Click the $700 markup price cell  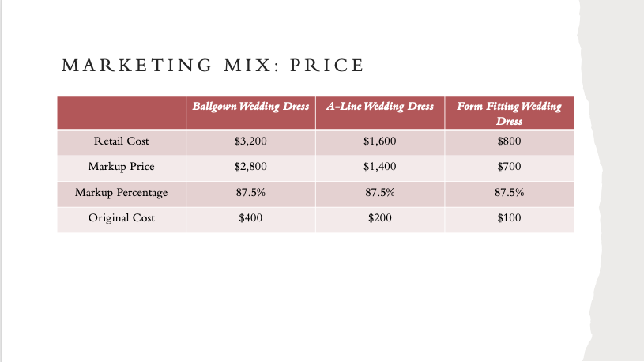point(510,168)
